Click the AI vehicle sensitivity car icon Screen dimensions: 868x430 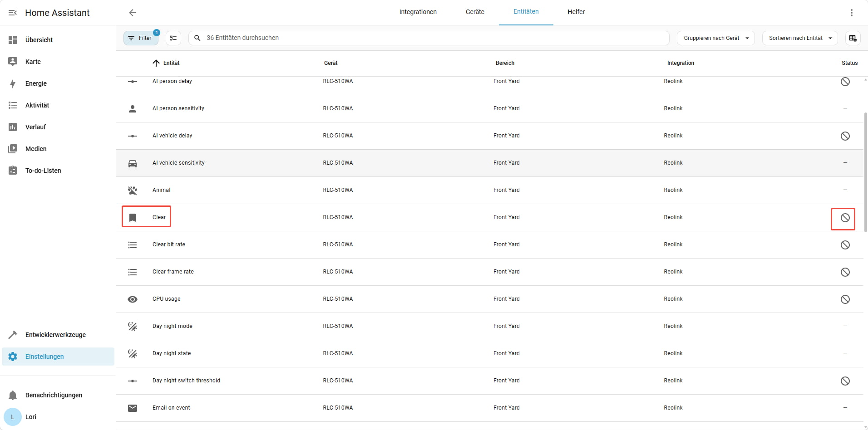pyautogui.click(x=133, y=163)
